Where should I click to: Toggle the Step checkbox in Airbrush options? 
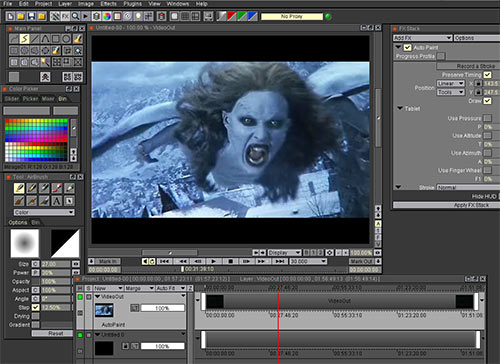[x=36, y=307]
